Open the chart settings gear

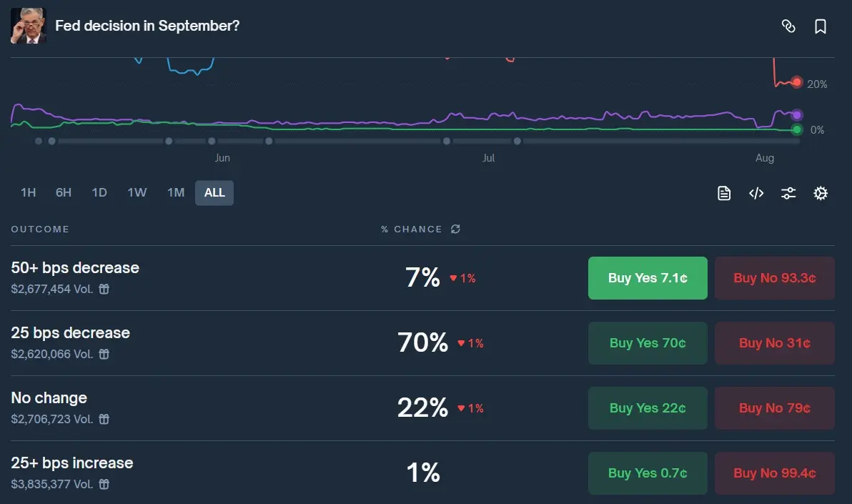[821, 193]
